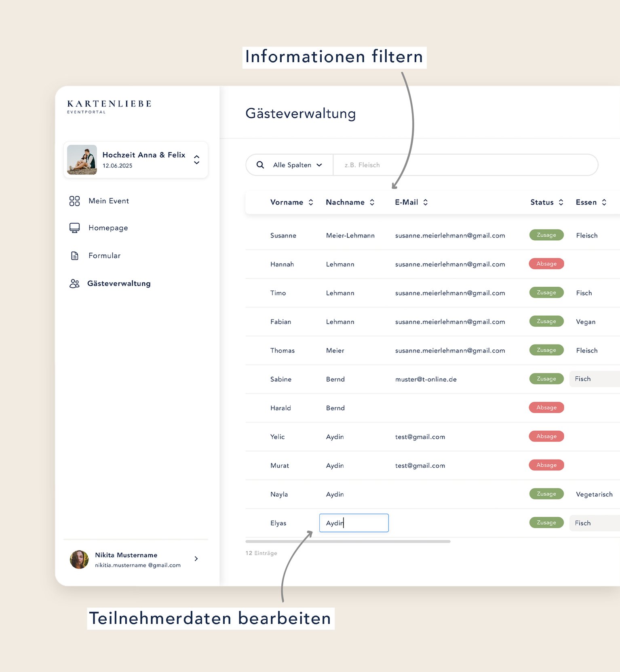Click the Gästeverwaltung people icon
This screenshot has width=620, height=672.
pyautogui.click(x=74, y=283)
